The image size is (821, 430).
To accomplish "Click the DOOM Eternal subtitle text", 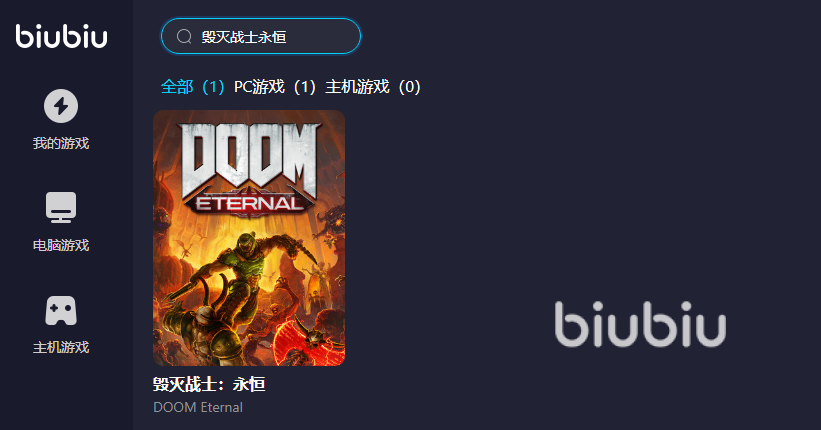I will pos(198,407).
